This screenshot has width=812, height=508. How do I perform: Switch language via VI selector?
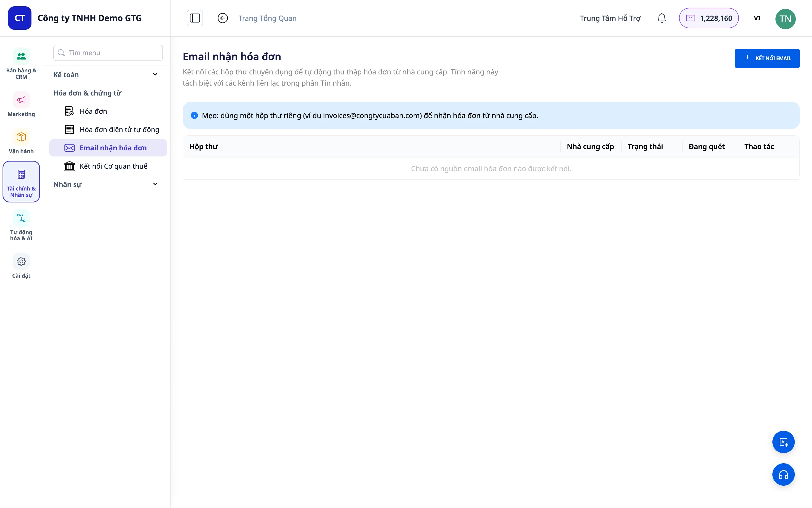click(x=757, y=18)
